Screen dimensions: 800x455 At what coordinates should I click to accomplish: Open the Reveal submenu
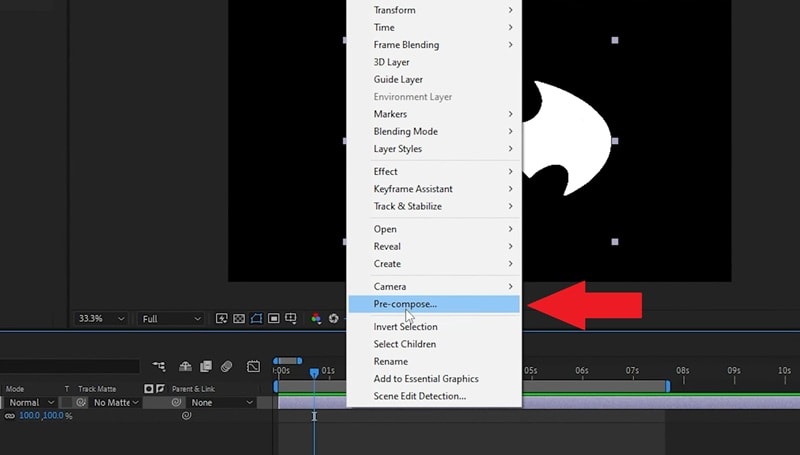[x=434, y=247]
